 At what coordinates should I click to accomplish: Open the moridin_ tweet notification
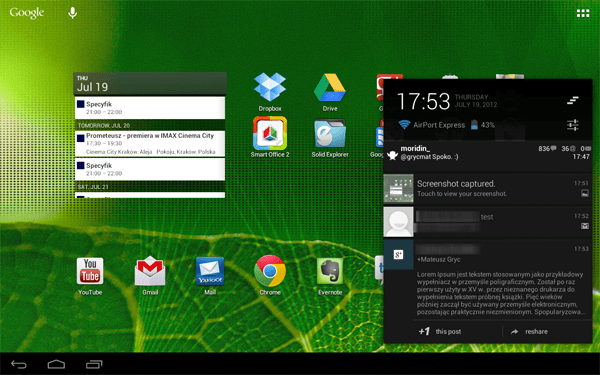488,156
